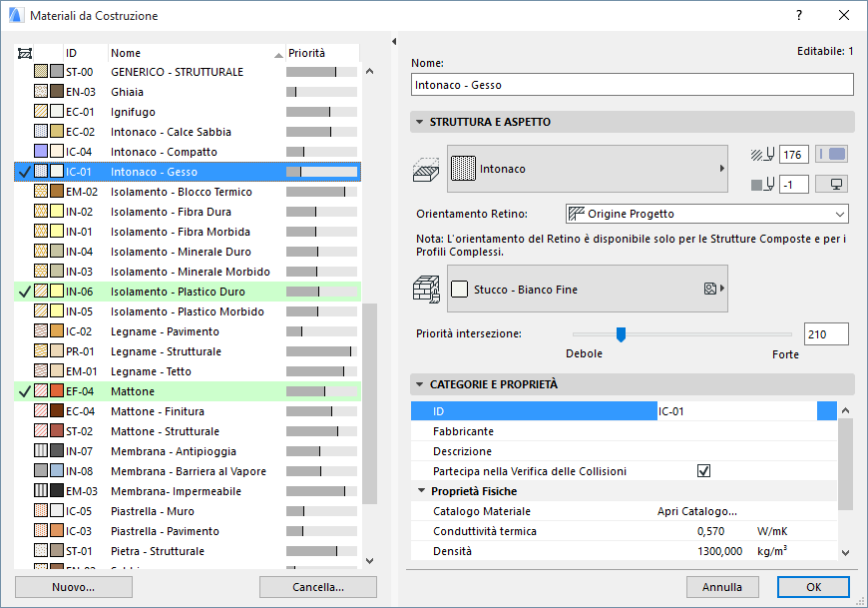
Task: Click the Stucco - Bianco Fine surface preview square
Action: tap(460, 290)
